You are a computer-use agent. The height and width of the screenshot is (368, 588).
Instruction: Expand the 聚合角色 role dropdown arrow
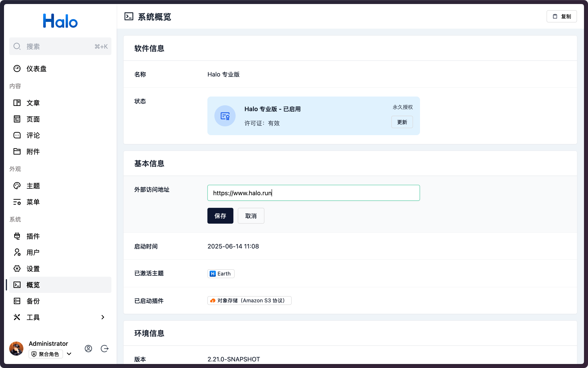pyautogui.click(x=69, y=354)
